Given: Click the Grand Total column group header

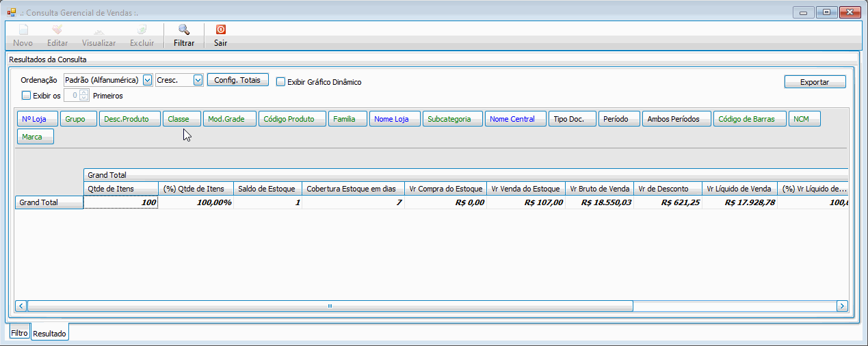Looking at the screenshot, I should tap(466, 176).
